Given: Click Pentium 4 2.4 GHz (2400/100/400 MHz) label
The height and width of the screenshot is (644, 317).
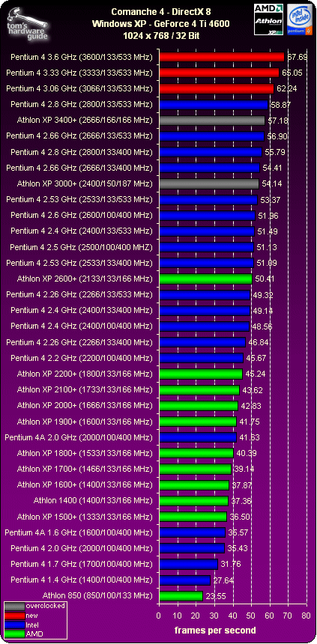Looking at the screenshot, I should (x=82, y=326).
